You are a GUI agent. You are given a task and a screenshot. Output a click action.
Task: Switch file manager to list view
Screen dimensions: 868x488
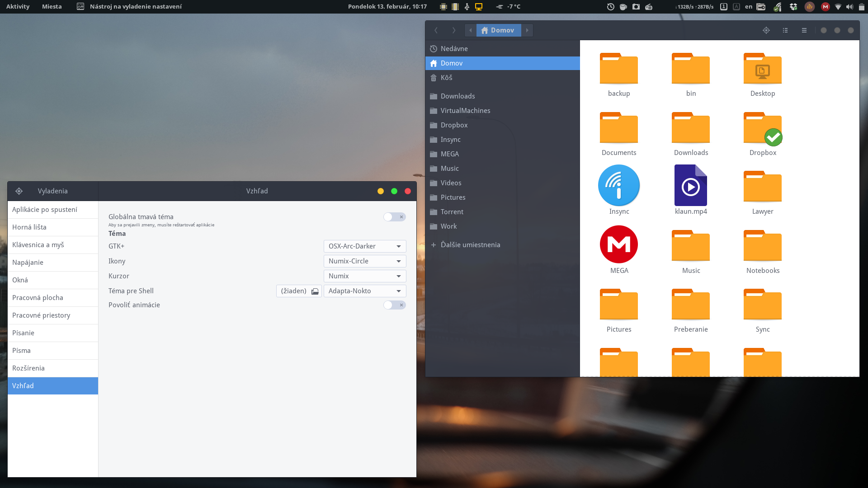tap(785, 30)
